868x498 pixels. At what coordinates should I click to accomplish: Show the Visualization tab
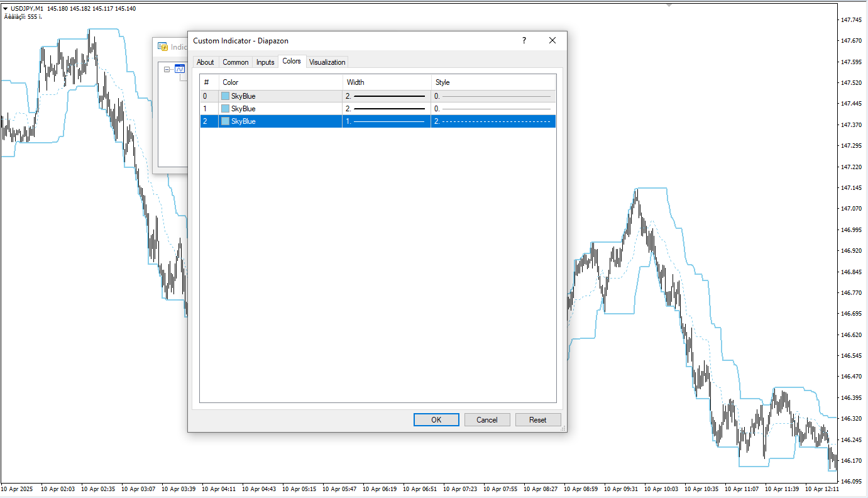(327, 62)
